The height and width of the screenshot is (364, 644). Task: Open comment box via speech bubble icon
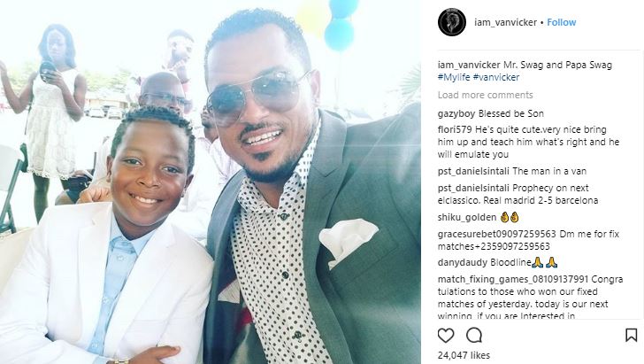pos(474,336)
